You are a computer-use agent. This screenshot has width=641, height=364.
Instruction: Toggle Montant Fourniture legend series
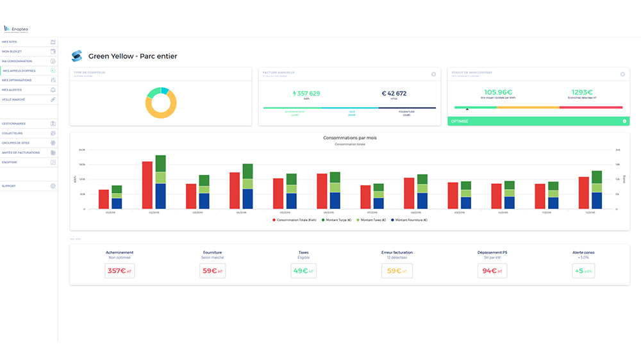(x=409, y=220)
